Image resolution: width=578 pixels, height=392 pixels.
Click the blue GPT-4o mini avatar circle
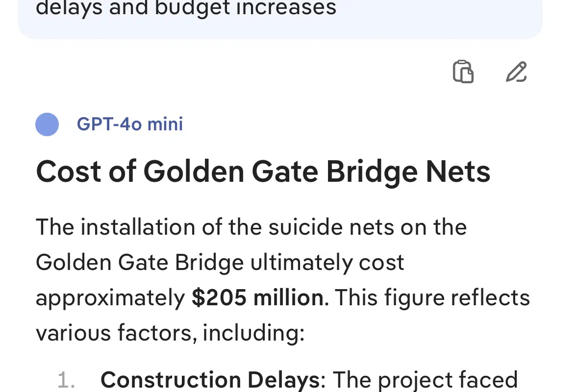click(47, 124)
